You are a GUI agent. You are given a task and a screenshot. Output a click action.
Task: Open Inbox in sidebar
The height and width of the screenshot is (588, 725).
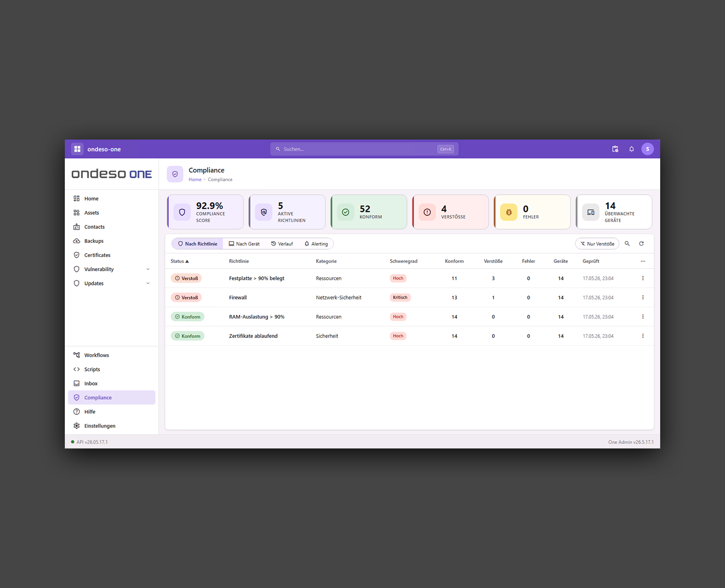[111, 383]
